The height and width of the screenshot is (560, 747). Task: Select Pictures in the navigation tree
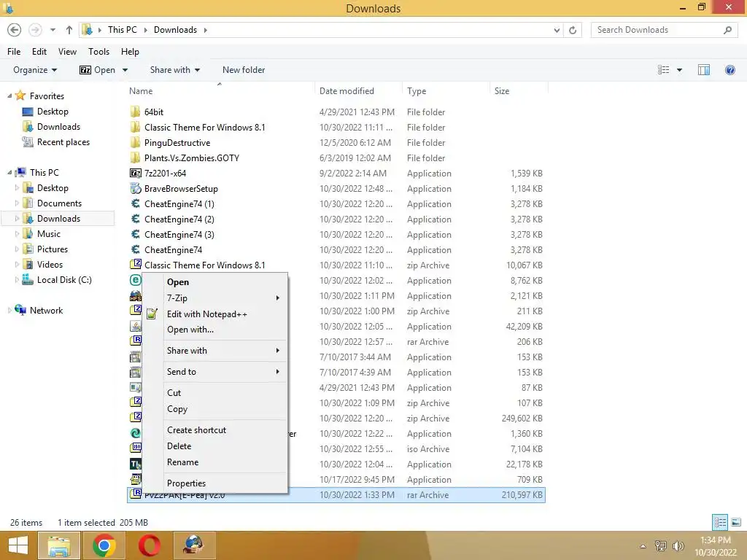53,249
